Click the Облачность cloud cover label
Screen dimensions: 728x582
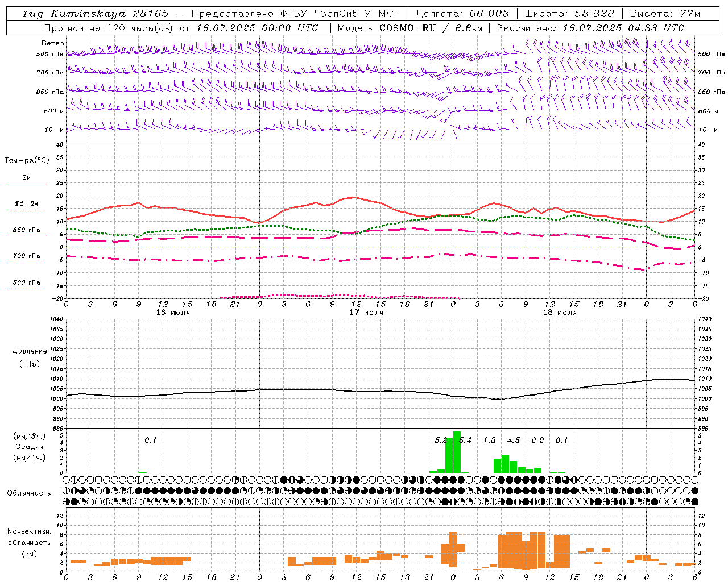coord(29,493)
